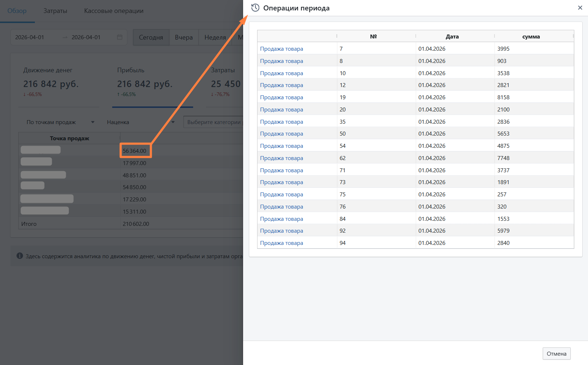Viewport: 588px width, 365px height.
Task: Choose the Вчера period button
Action: click(x=183, y=37)
